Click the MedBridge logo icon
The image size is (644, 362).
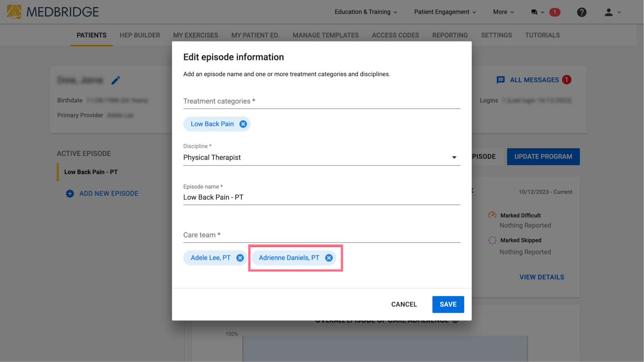[x=14, y=12]
